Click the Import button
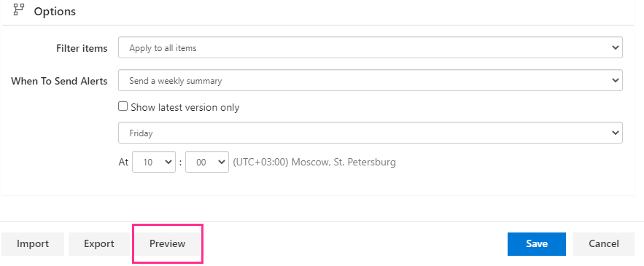Image resolution: width=644 pixels, height=266 pixels. tap(33, 244)
